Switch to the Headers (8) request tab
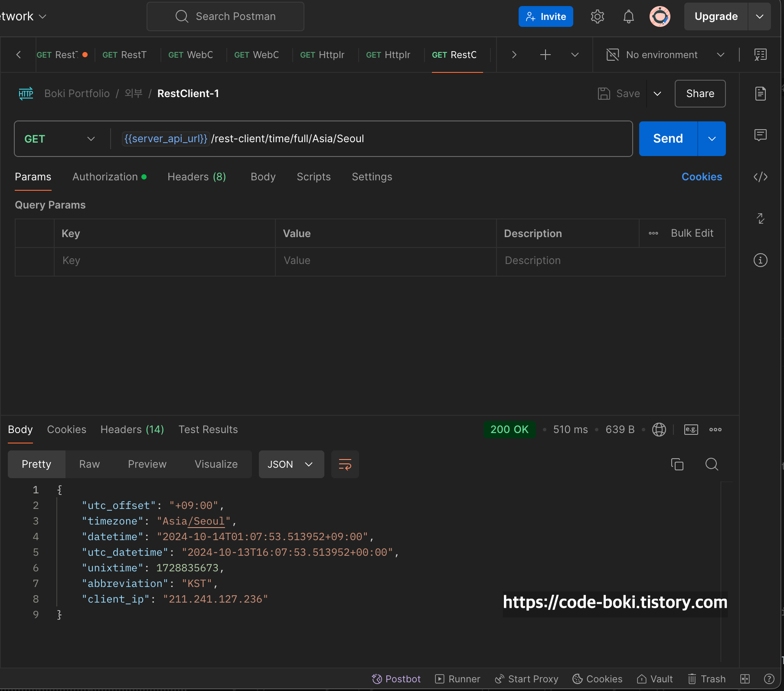The image size is (784, 691). click(x=196, y=177)
